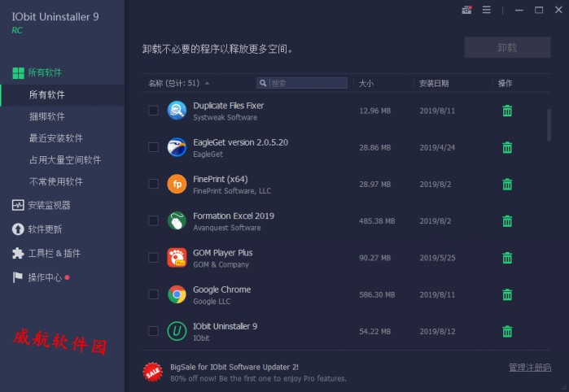
Task: Click the orange FinePrint fp icon
Action: point(177,185)
